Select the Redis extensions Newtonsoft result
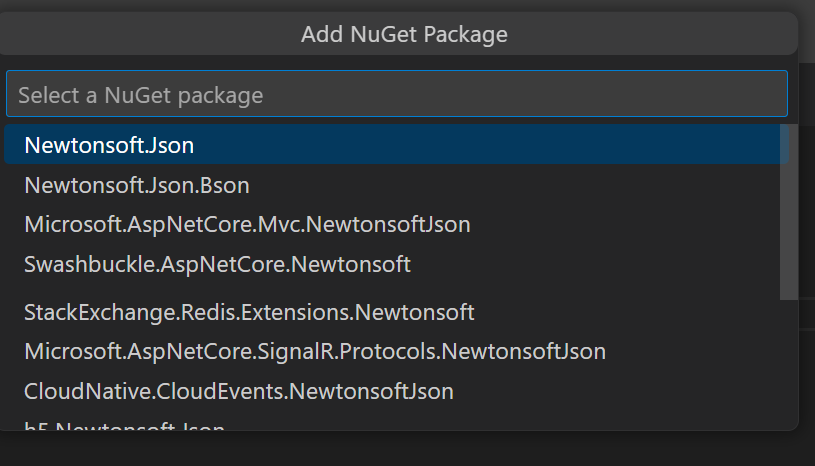 [x=249, y=312]
